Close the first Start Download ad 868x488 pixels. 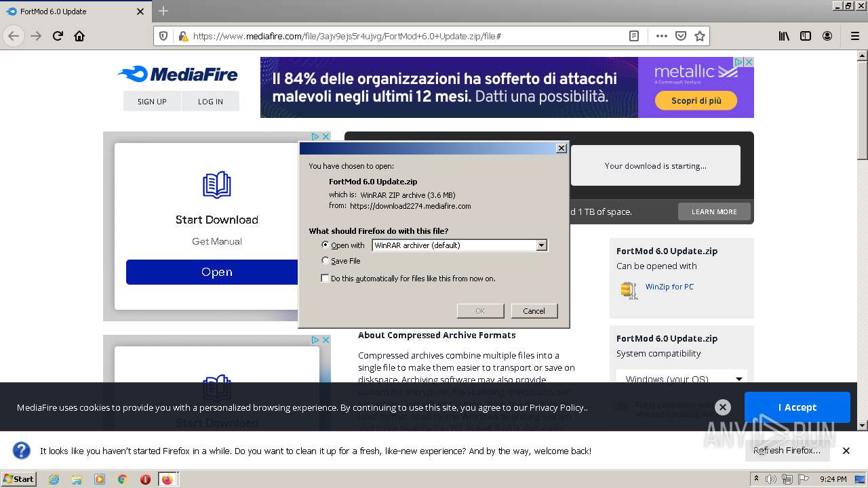click(x=325, y=136)
